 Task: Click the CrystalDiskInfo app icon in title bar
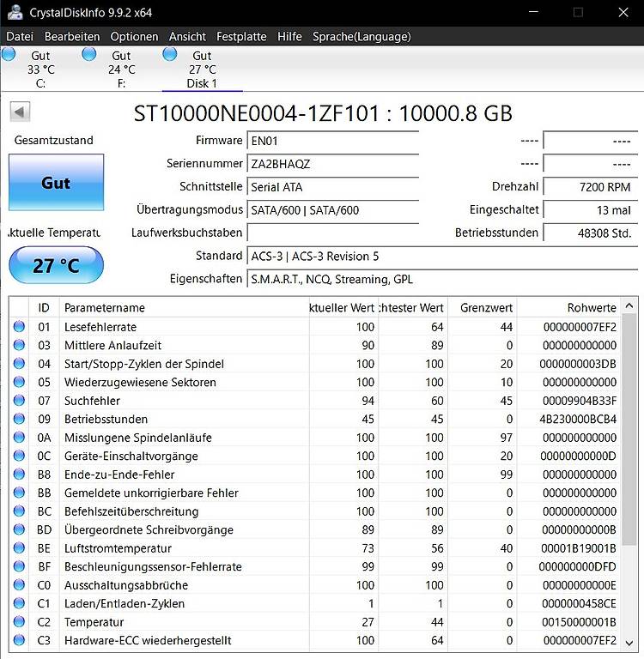15,12
